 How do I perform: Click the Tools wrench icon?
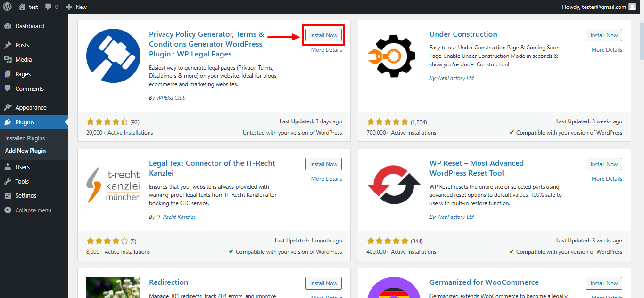8,181
